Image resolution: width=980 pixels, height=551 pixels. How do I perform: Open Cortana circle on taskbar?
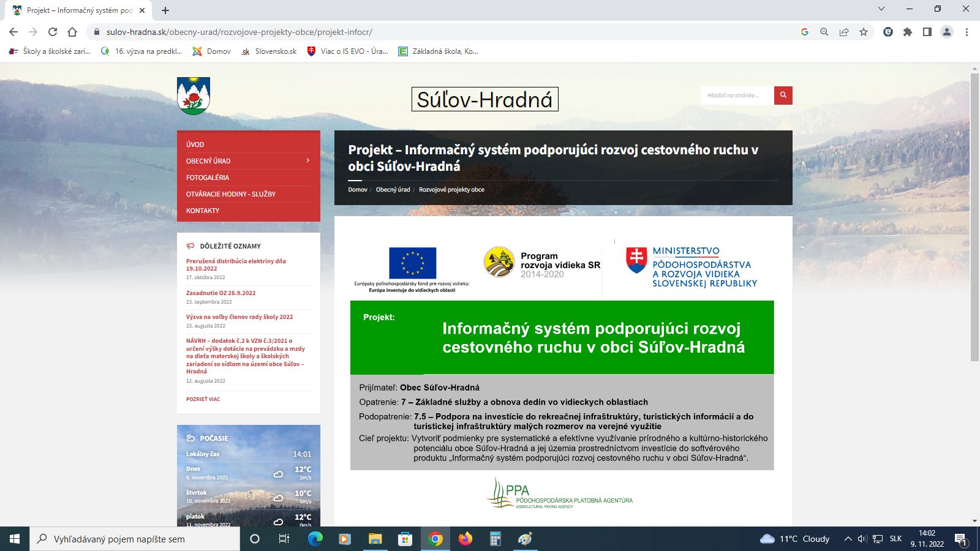click(255, 539)
